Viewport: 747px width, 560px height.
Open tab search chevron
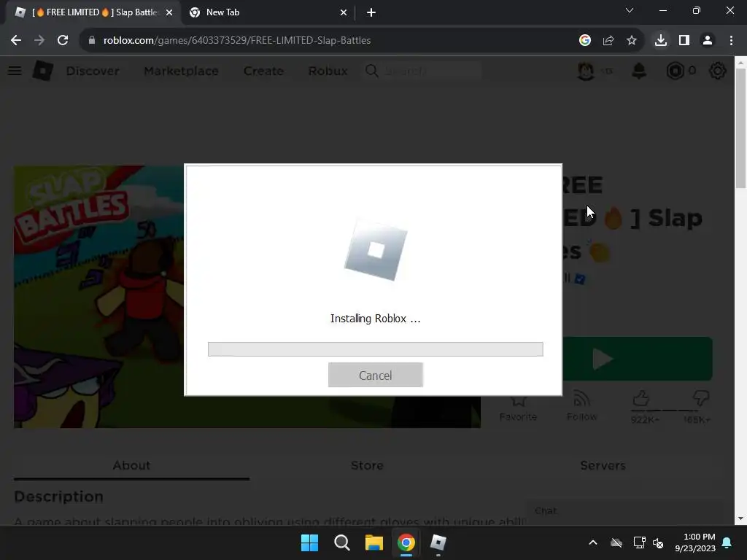point(630,10)
